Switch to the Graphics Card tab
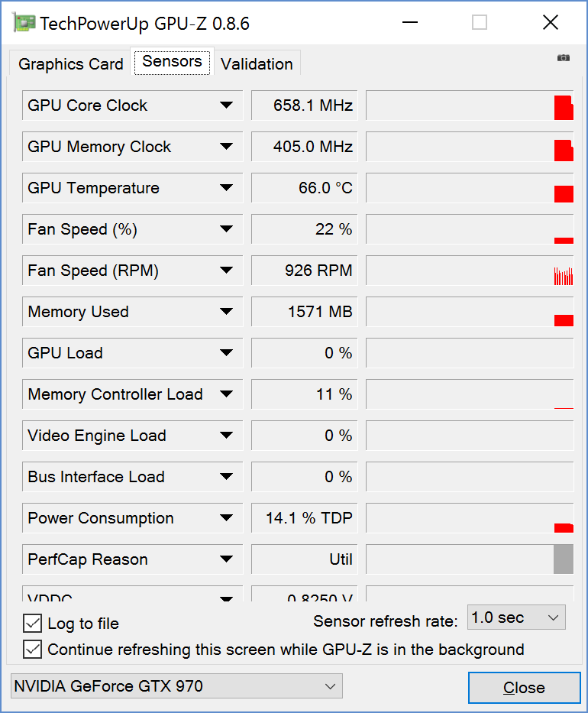Image resolution: width=588 pixels, height=713 pixels. (x=71, y=63)
